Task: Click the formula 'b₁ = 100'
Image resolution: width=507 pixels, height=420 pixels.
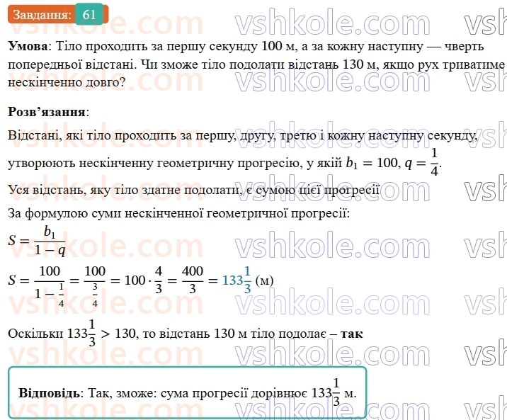Action: (x=371, y=163)
